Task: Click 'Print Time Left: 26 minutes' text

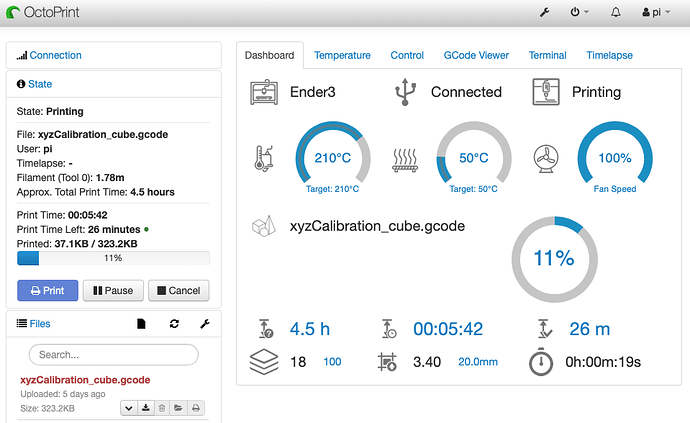Action: tap(78, 229)
